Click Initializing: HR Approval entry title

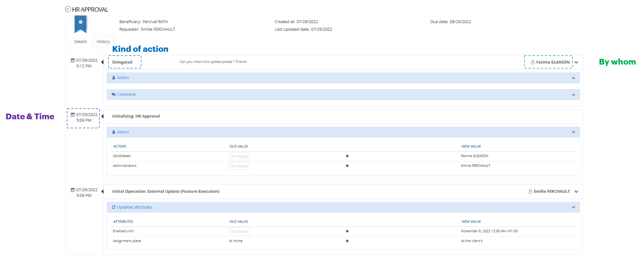point(136,116)
